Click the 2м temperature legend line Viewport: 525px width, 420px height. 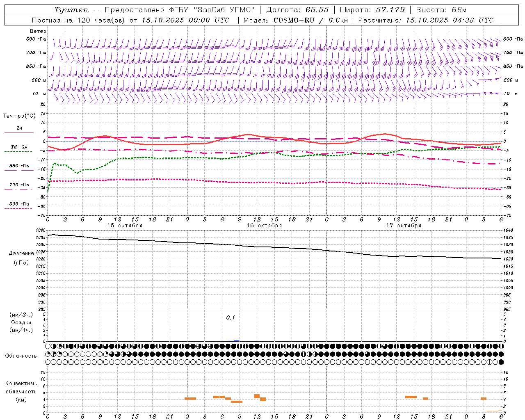(x=19, y=132)
